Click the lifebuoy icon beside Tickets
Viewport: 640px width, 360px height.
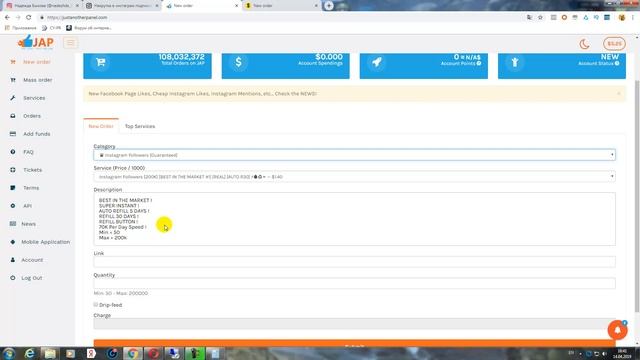coord(13,170)
